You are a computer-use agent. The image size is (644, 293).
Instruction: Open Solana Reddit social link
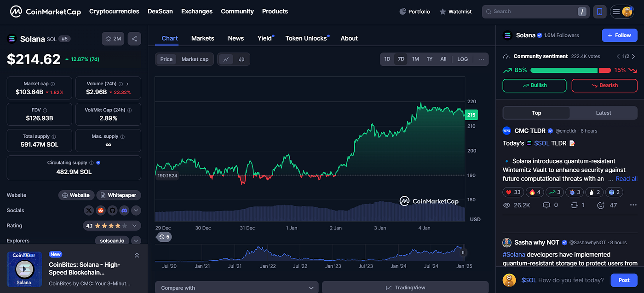coord(101,211)
